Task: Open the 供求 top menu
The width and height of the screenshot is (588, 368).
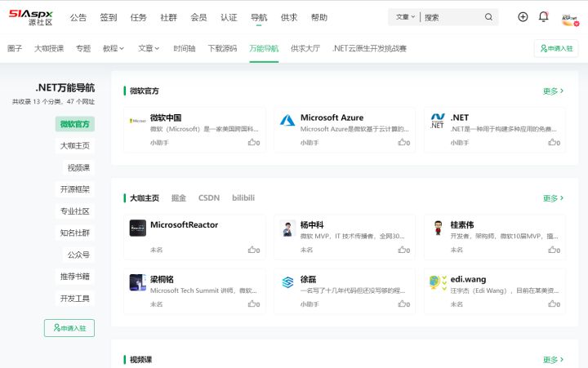Action: pyautogui.click(x=289, y=18)
